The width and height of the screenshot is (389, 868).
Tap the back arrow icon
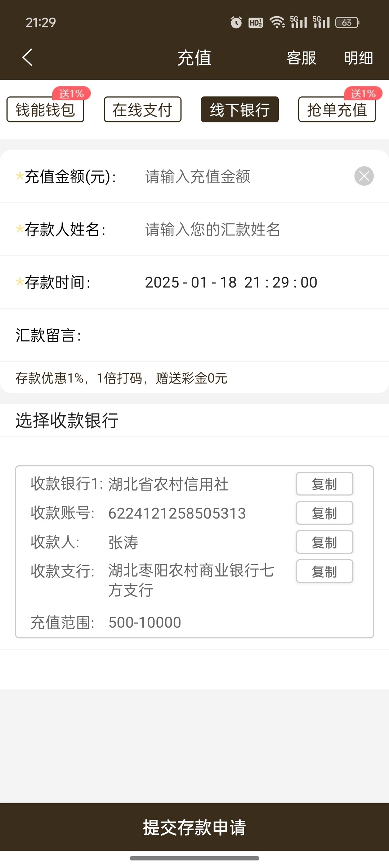(x=27, y=58)
